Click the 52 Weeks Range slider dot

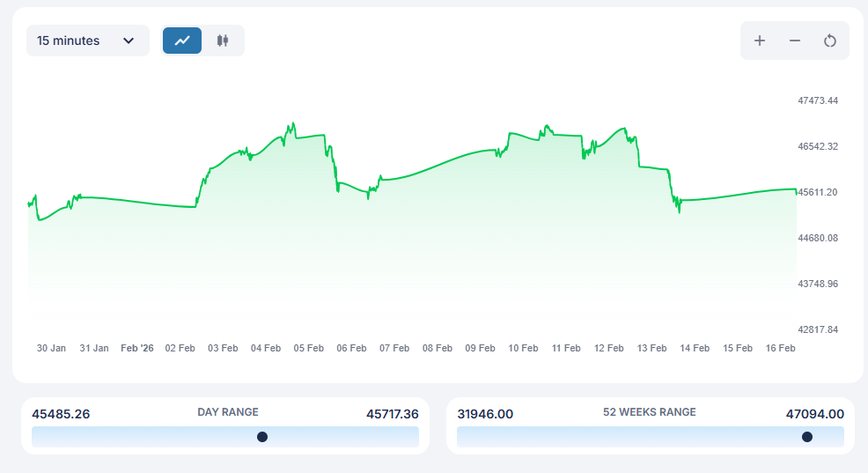[x=807, y=437]
